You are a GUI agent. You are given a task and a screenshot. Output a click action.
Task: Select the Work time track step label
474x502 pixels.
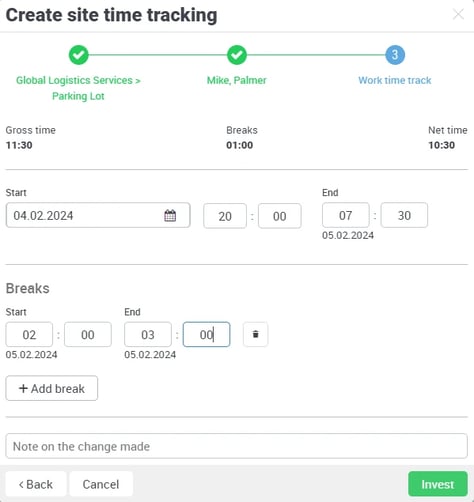coord(395,80)
